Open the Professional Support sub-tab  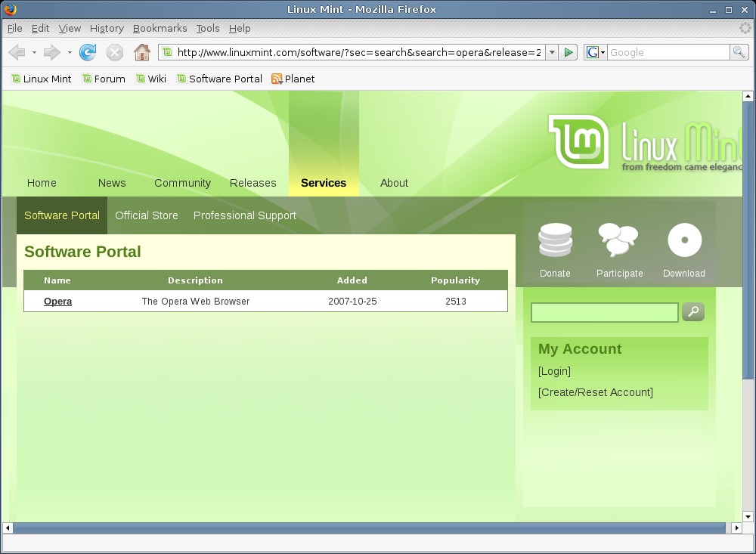[x=245, y=215]
